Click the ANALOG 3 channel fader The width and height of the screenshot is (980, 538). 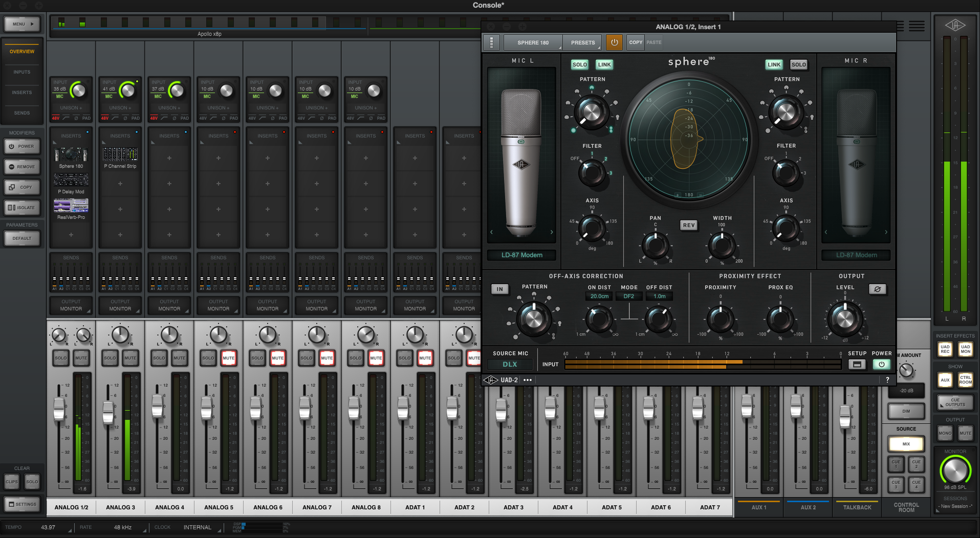(x=108, y=413)
